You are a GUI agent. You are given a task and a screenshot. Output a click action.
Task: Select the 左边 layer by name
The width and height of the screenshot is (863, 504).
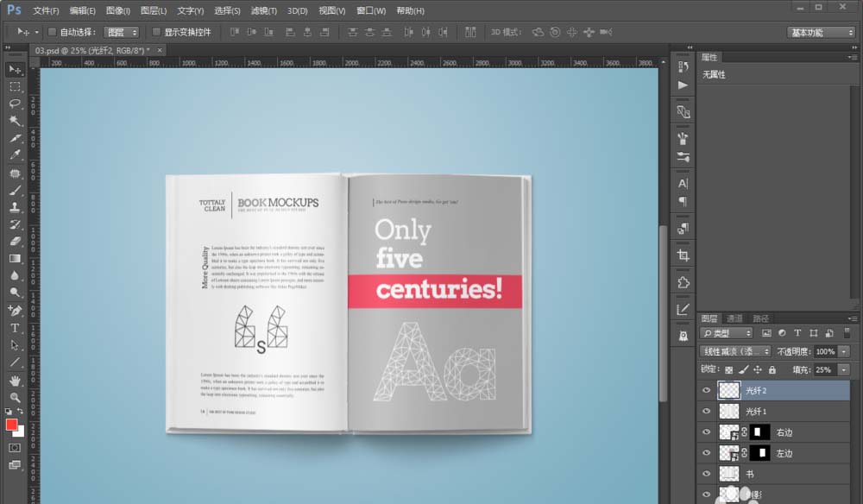click(784, 453)
